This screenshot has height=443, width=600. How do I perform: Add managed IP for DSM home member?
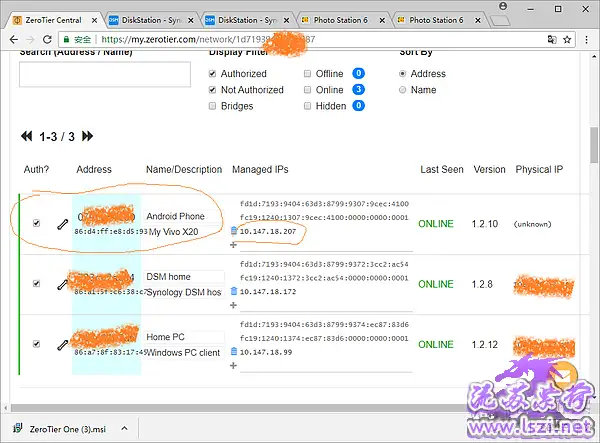click(x=233, y=305)
